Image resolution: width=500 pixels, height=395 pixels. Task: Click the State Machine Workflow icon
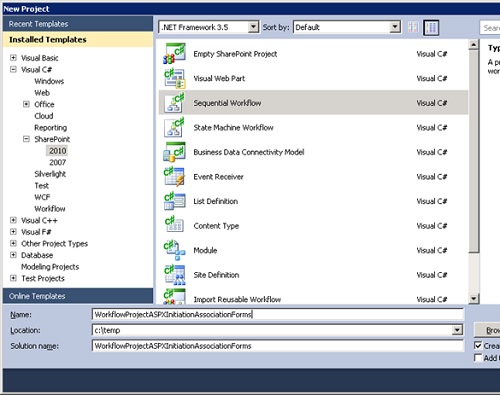(x=174, y=127)
